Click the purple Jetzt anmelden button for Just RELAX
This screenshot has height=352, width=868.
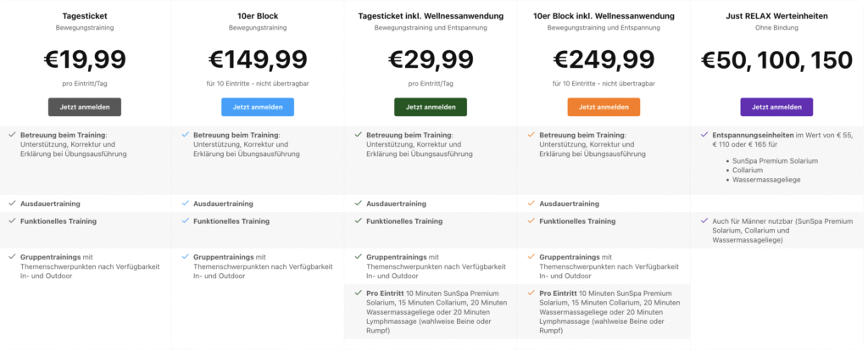(x=776, y=107)
